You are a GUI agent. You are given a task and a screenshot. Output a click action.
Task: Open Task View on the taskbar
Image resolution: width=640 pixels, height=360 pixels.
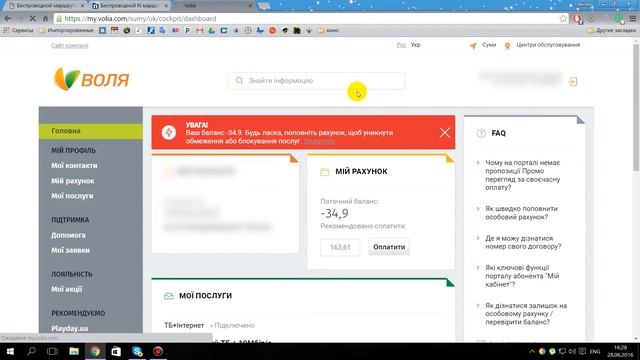coord(52,351)
